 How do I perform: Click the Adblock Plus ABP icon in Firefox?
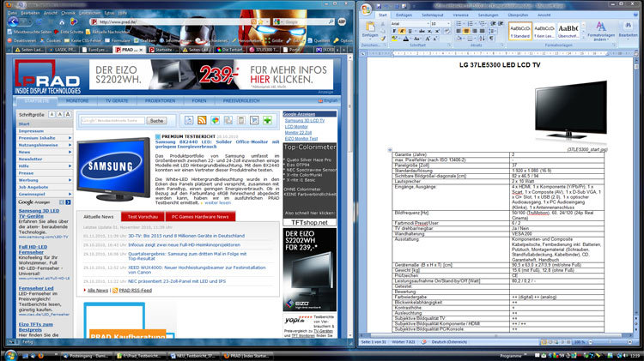(x=342, y=21)
